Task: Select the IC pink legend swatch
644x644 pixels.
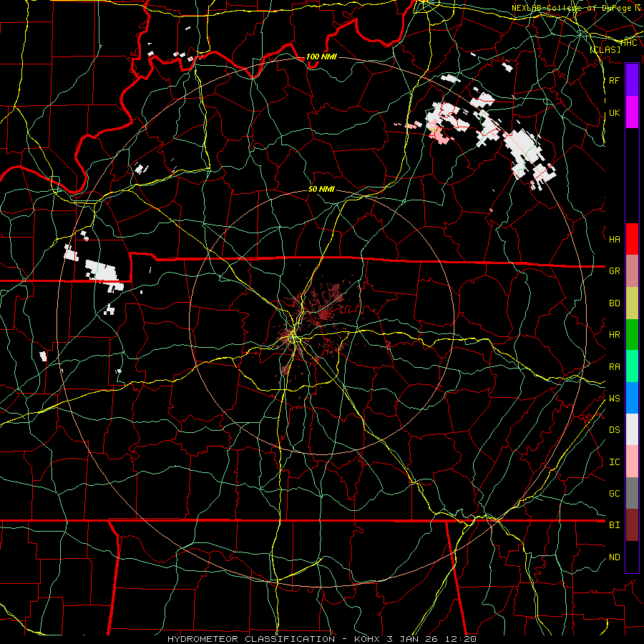Action: tap(632, 462)
